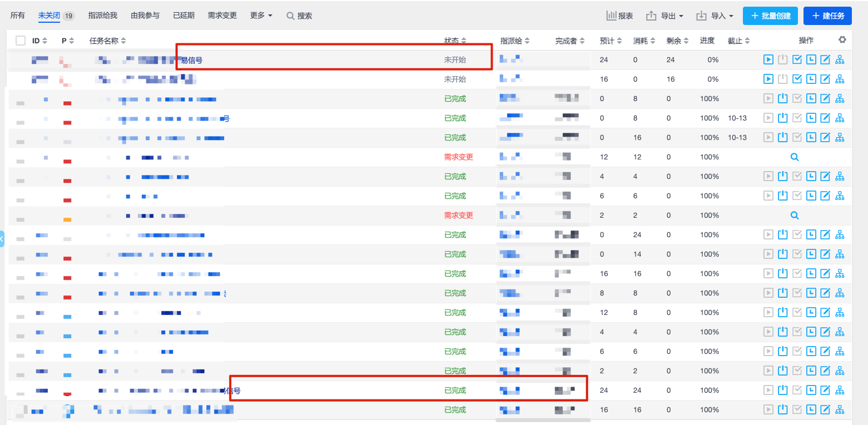Click magnifier icon in first 需求变更 row
Screen dimensions: 868x425
click(x=795, y=157)
